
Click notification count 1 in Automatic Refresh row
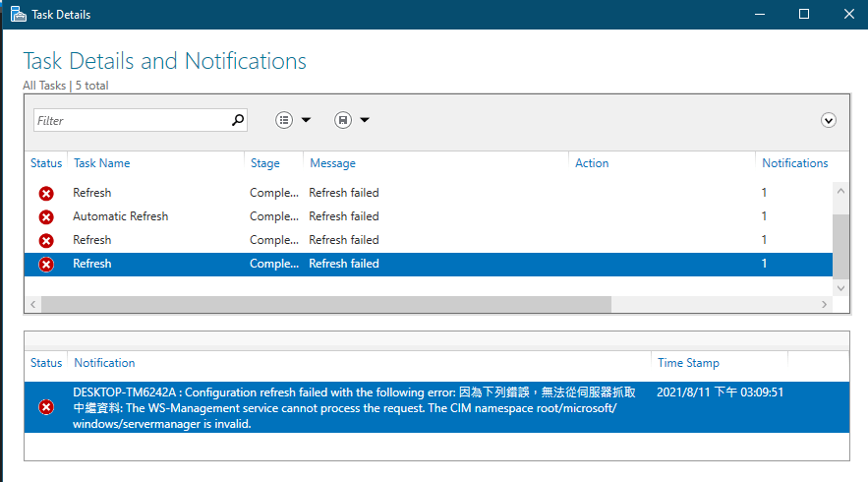pos(764,216)
